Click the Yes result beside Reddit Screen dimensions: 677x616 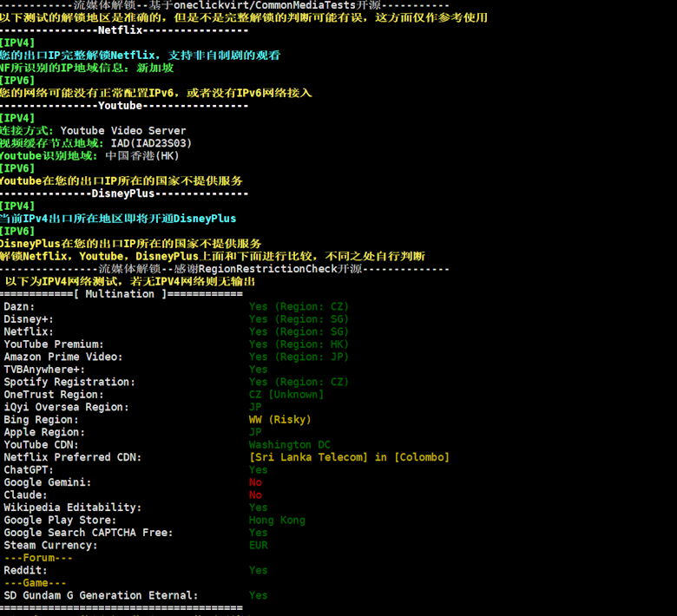258,570
